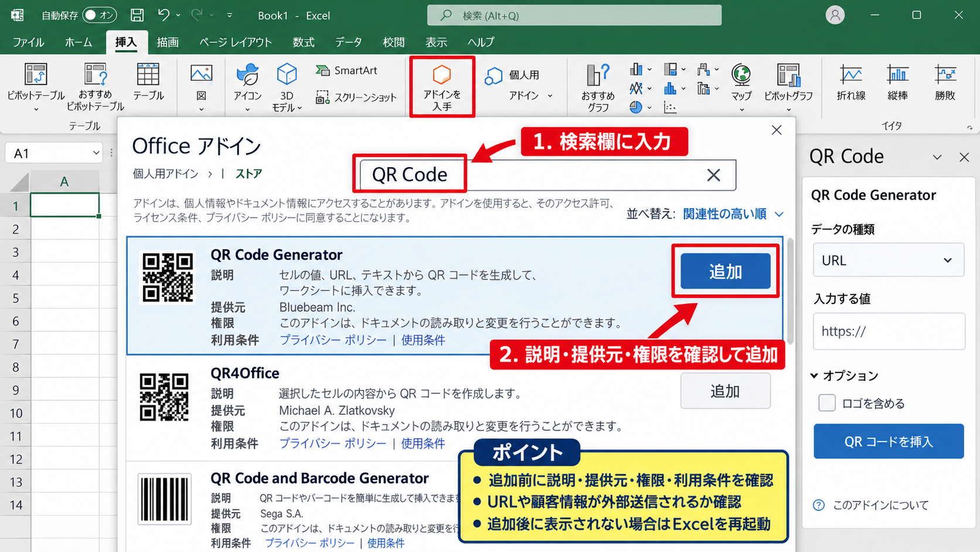Open My Add-ins (個人用アドイン)

click(x=519, y=85)
